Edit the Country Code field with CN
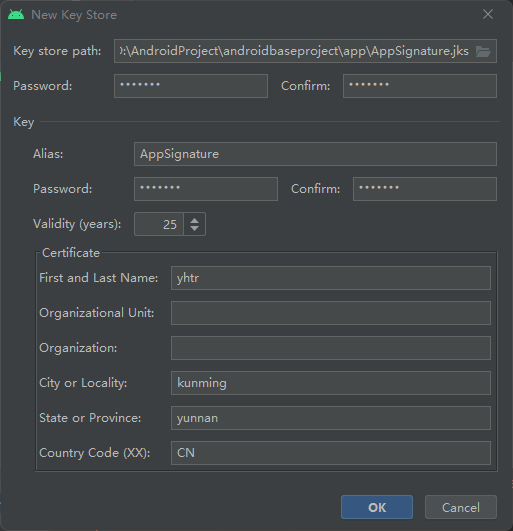 point(331,453)
